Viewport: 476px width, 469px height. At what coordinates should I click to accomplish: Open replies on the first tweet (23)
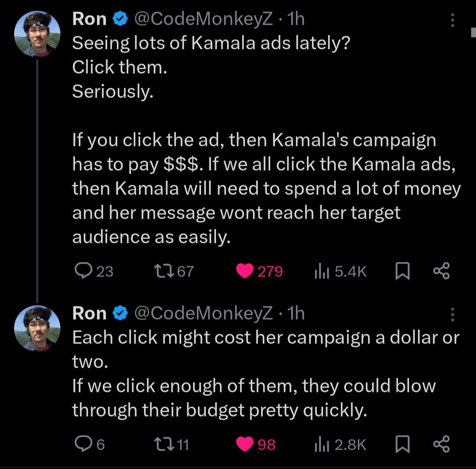[x=94, y=271]
